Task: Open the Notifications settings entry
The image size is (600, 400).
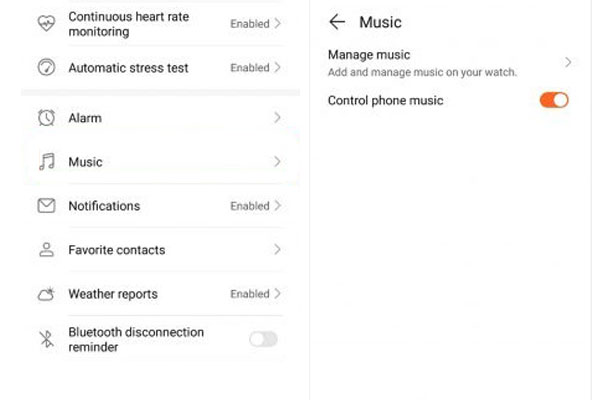Action: click(161, 206)
